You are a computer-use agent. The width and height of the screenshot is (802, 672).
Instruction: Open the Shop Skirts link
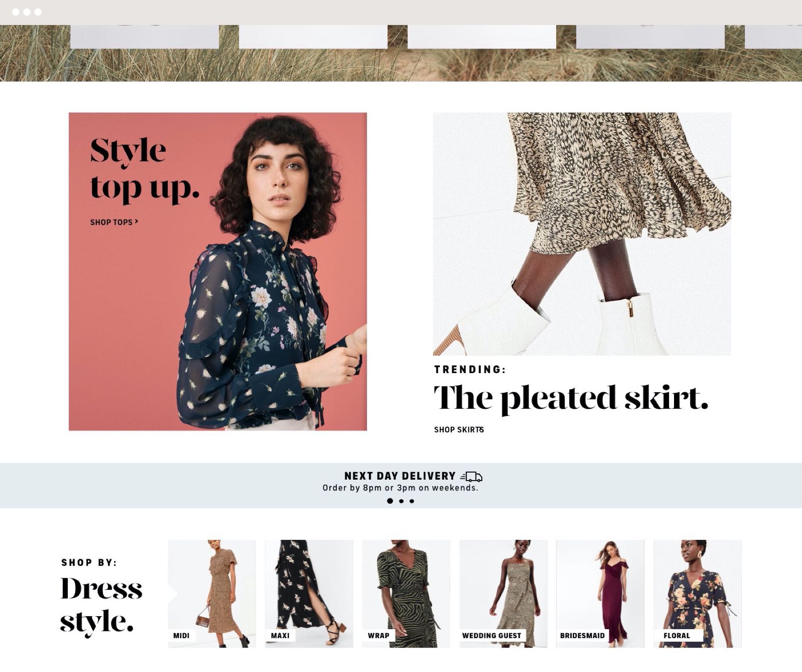[x=459, y=429]
